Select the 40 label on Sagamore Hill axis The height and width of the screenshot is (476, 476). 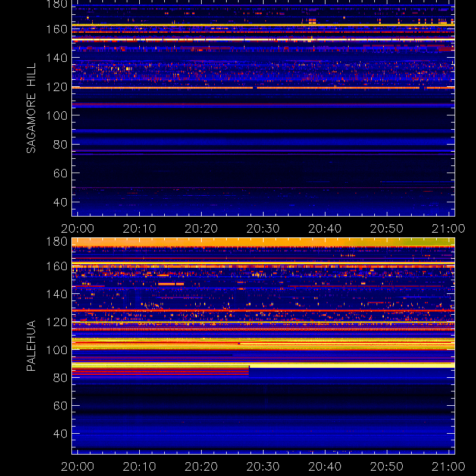(60, 202)
